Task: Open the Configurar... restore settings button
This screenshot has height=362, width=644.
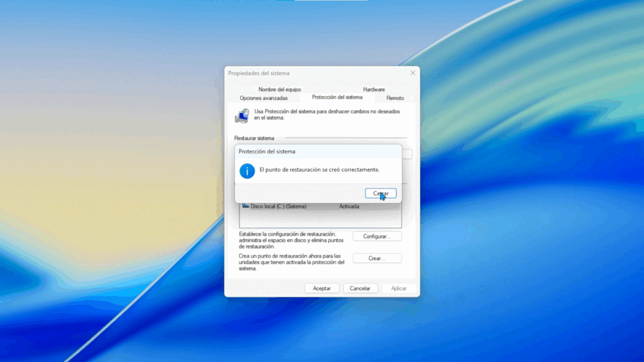Action: 377,236
